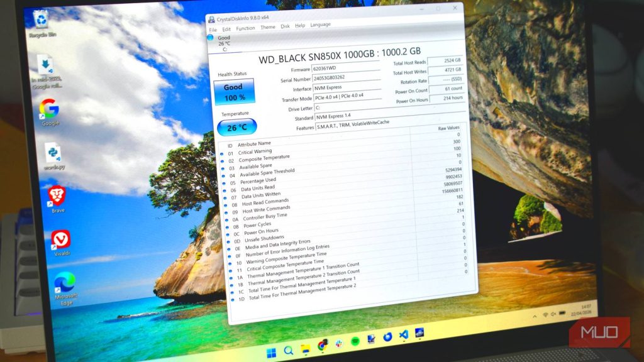Open Spotify from the taskbar

point(355,341)
